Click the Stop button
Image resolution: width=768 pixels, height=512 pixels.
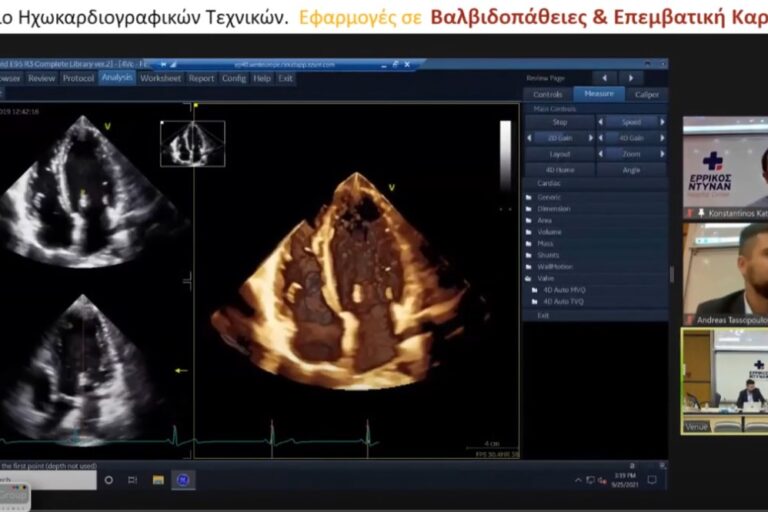coord(560,122)
